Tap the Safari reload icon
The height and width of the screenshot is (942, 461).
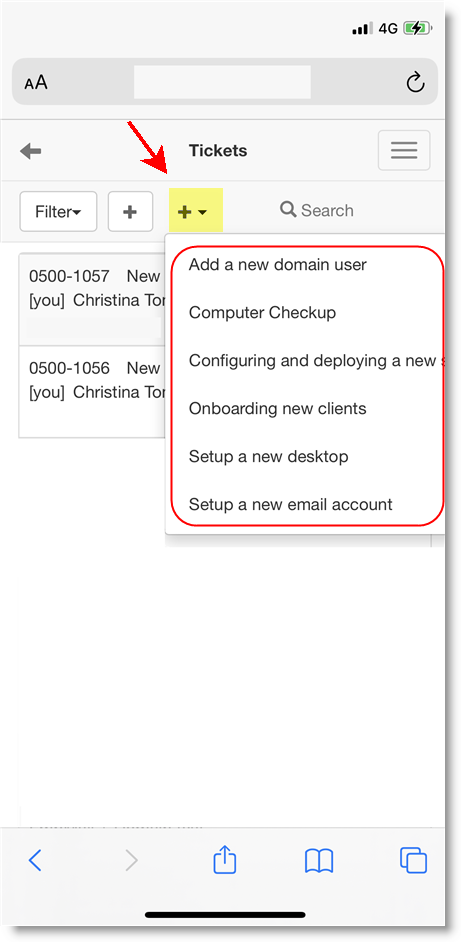415,82
